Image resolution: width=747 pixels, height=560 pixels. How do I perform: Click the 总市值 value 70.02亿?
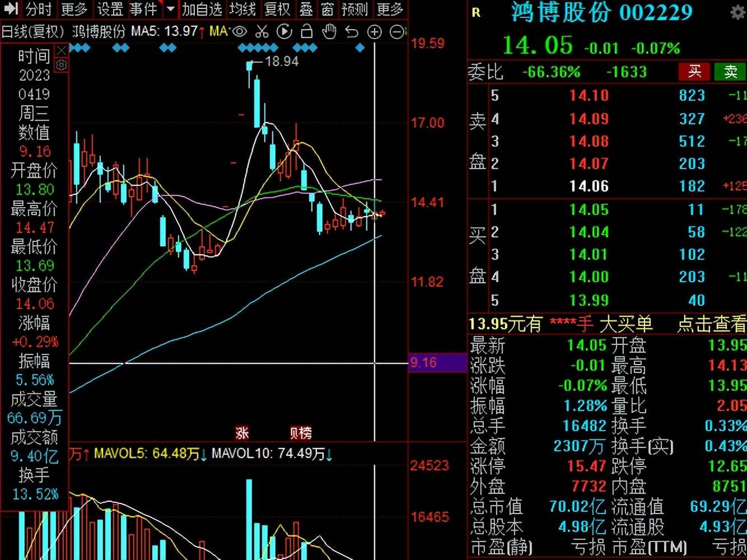point(577,507)
